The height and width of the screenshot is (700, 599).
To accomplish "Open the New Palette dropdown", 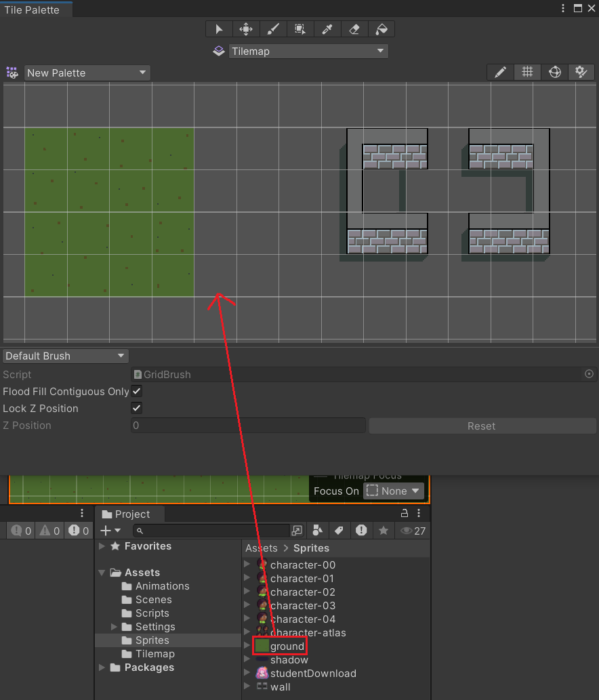I will click(x=87, y=73).
